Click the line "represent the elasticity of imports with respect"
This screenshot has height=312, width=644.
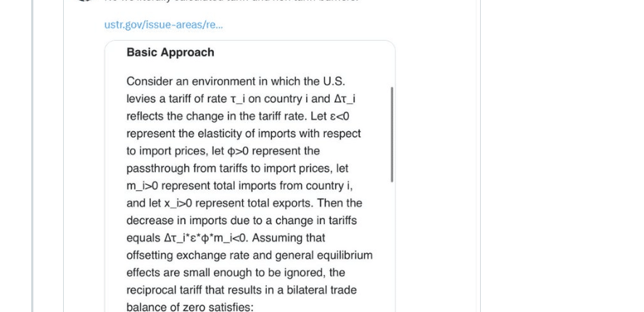[x=244, y=134]
